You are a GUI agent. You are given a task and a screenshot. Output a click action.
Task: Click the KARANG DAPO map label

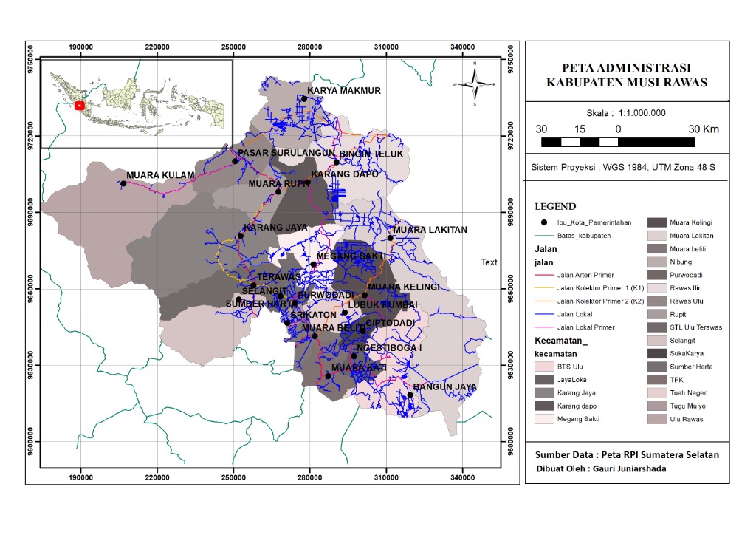click(345, 174)
